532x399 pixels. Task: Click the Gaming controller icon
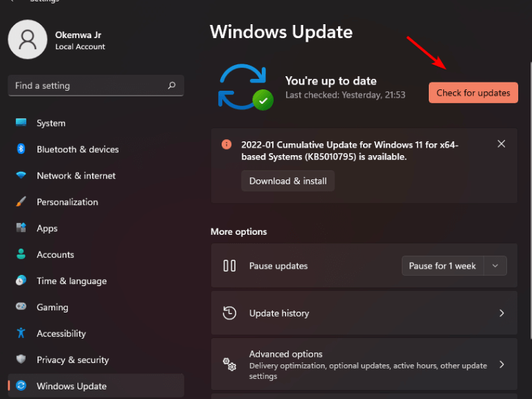point(21,306)
